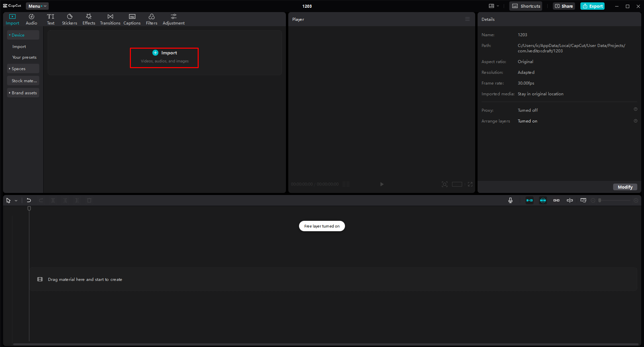
Task: Open the Player panel menu icon
Action: pyautogui.click(x=467, y=19)
